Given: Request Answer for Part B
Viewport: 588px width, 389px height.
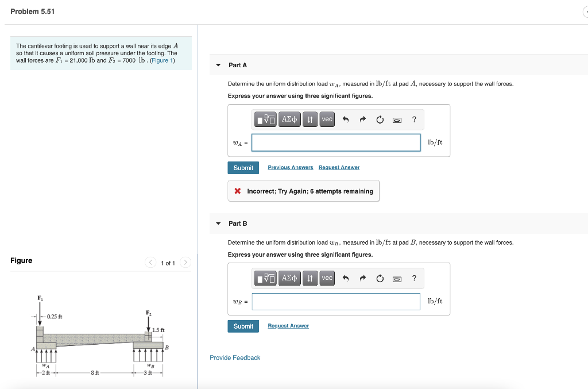Looking at the screenshot, I should (288, 326).
